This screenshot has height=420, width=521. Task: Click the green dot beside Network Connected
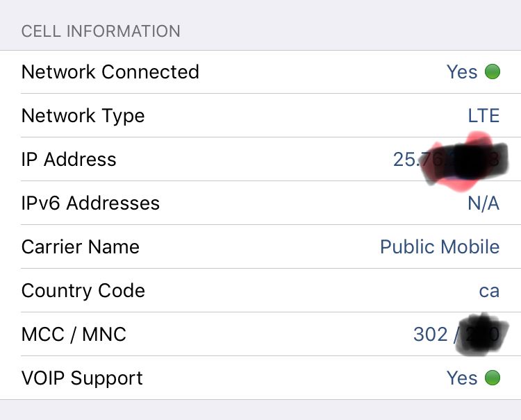(492, 72)
